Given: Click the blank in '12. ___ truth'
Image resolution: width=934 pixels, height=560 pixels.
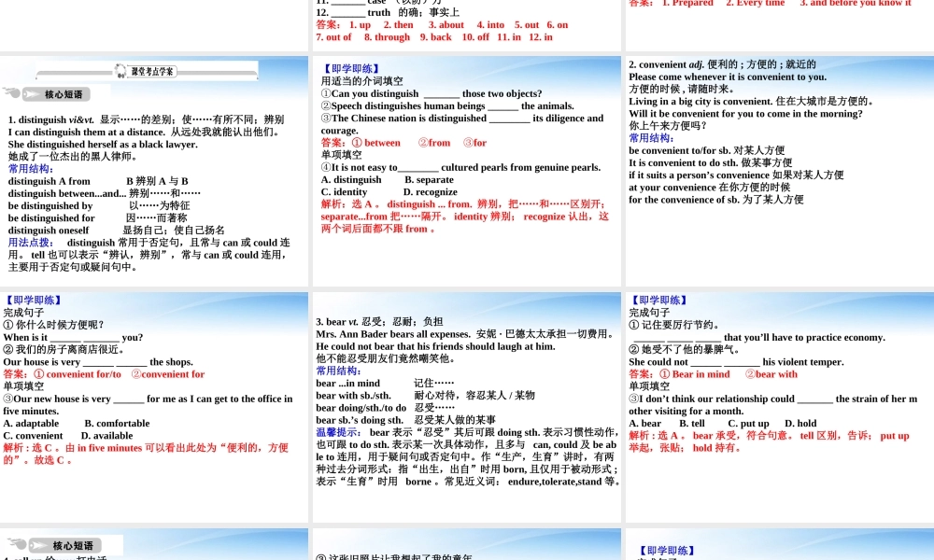Looking at the screenshot, I should [x=348, y=14].
